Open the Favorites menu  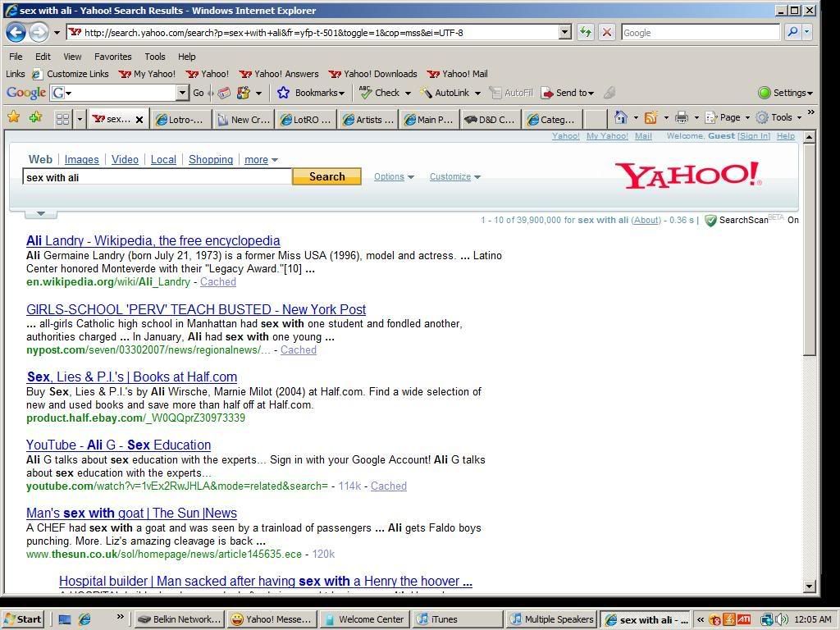(x=112, y=57)
